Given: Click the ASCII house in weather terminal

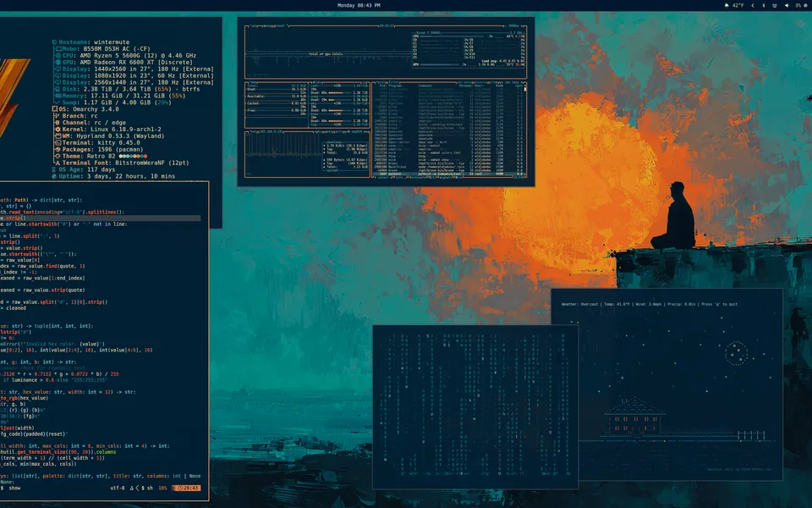Looking at the screenshot, I should click(x=634, y=417).
